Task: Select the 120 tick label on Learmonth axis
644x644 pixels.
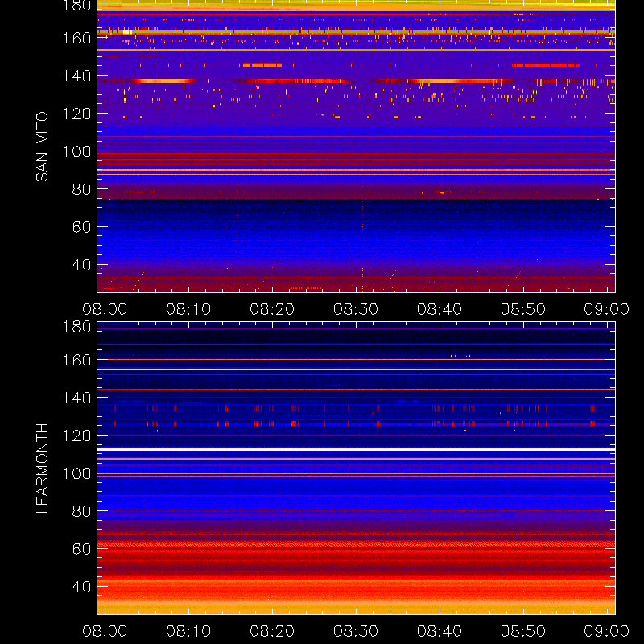Action: [x=76, y=436]
